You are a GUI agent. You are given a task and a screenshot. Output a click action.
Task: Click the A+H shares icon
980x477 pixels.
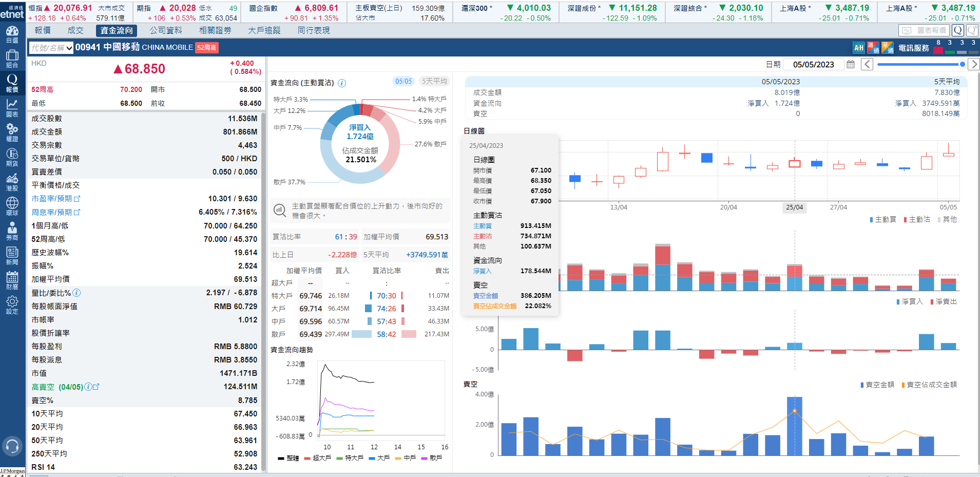pyautogui.click(x=858, y=48)
